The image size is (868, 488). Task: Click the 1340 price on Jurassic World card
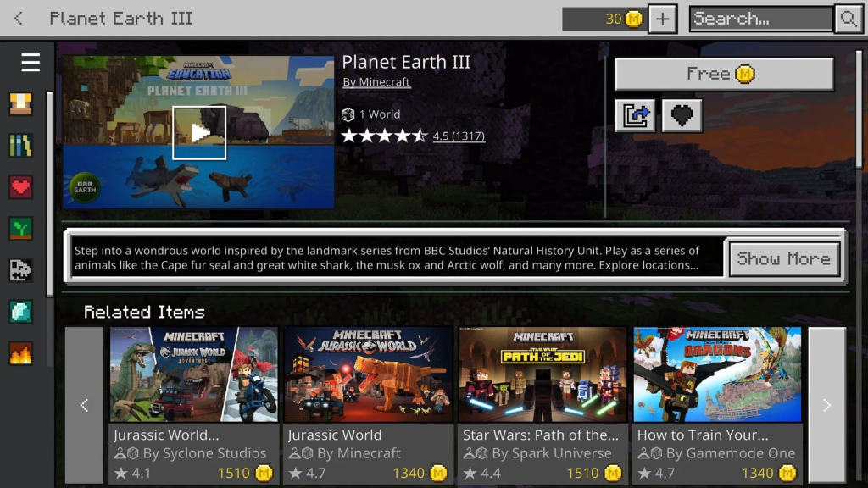click(x=408, y=473)
